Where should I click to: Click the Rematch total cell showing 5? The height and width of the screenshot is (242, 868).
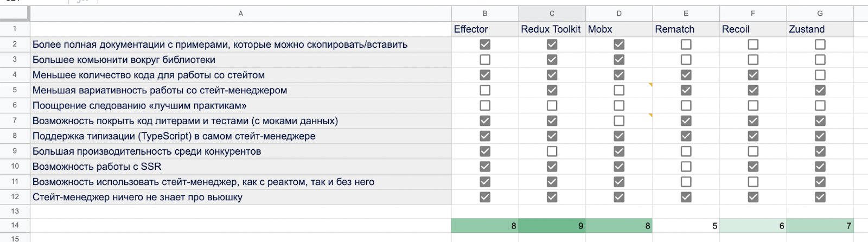(686, 226)
